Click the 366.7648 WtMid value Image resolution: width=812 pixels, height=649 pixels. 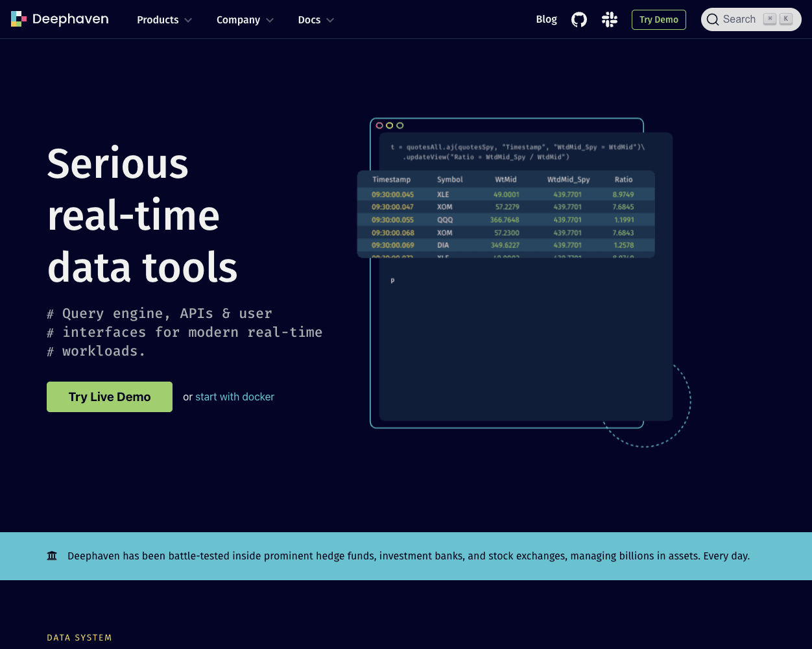(505, 220)
